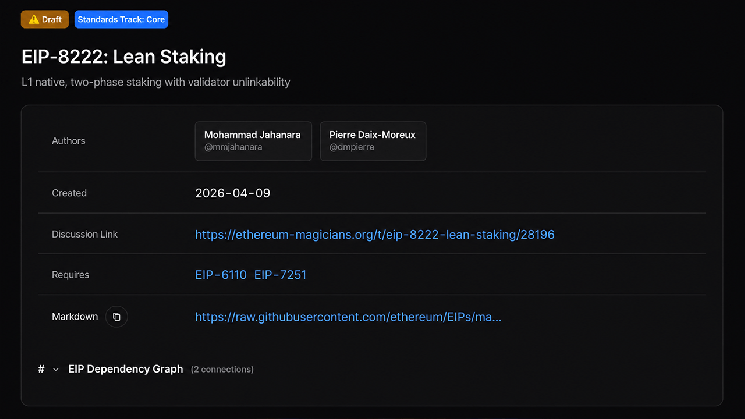Click the L1 native staking subtitle
The width and height of the screenshot is (745, 419).
pos(156,82)
